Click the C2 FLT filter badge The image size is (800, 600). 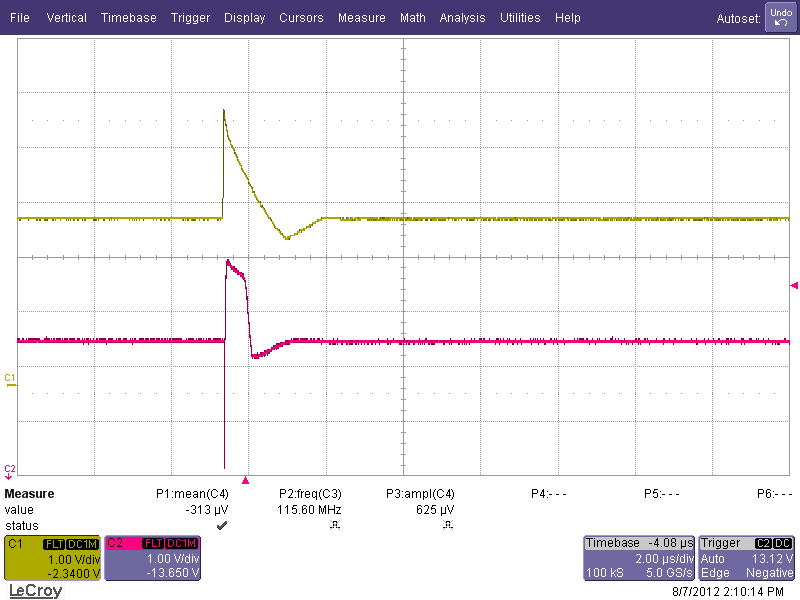tap(154, 544)
